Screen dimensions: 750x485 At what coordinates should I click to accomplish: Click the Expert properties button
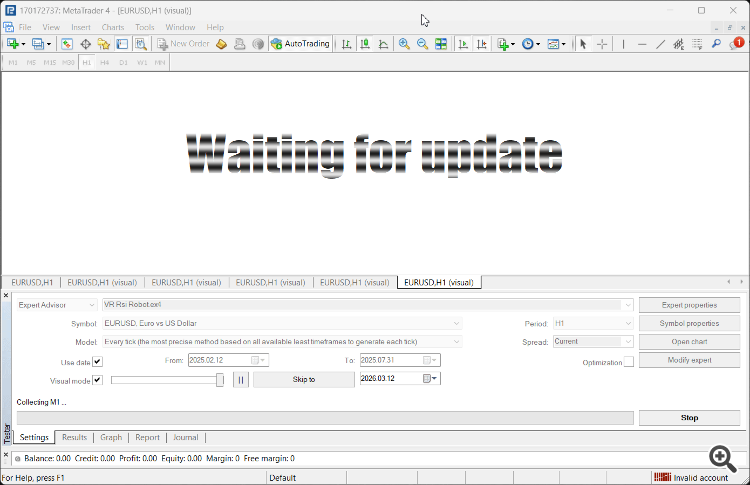689,305
